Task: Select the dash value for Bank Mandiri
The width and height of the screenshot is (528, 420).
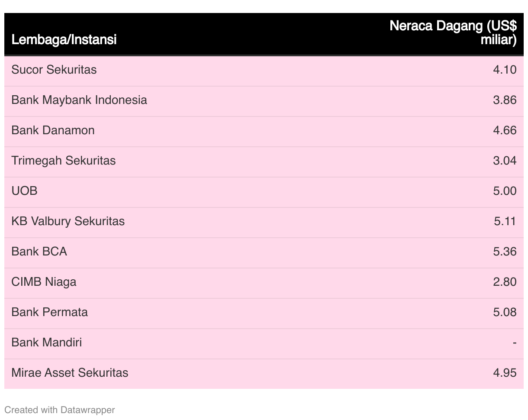Action: (x=514, y=342)
